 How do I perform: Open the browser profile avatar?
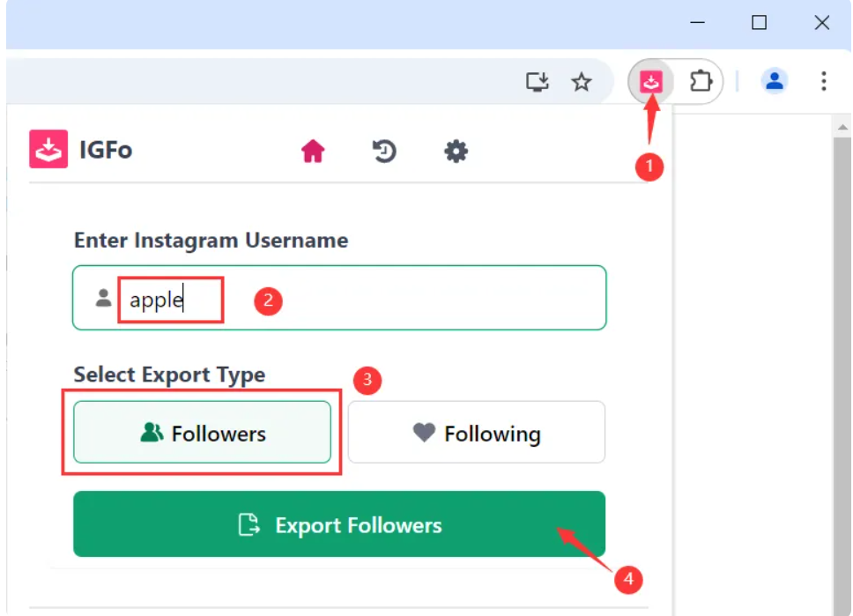pos(774,81)
